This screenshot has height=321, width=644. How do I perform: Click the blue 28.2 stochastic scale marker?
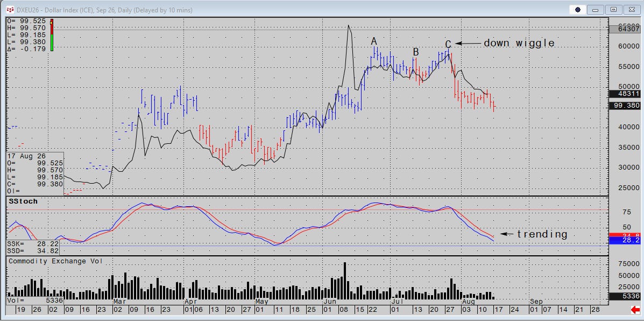pos(625,241)
